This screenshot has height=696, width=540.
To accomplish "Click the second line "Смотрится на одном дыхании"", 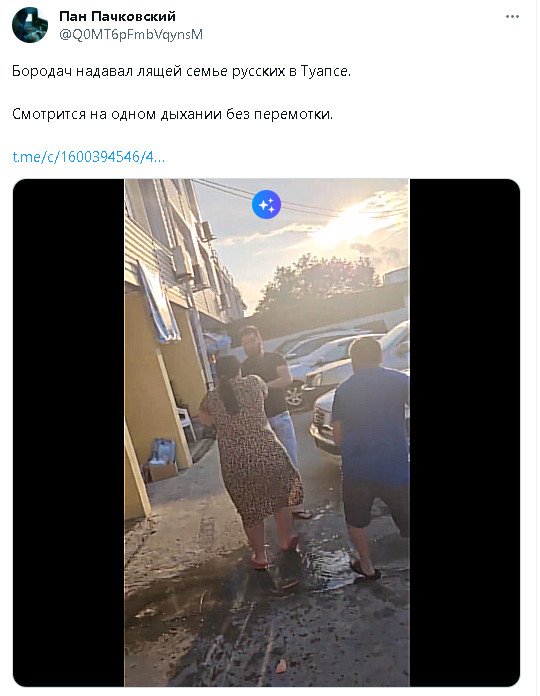I will [173, 114].
